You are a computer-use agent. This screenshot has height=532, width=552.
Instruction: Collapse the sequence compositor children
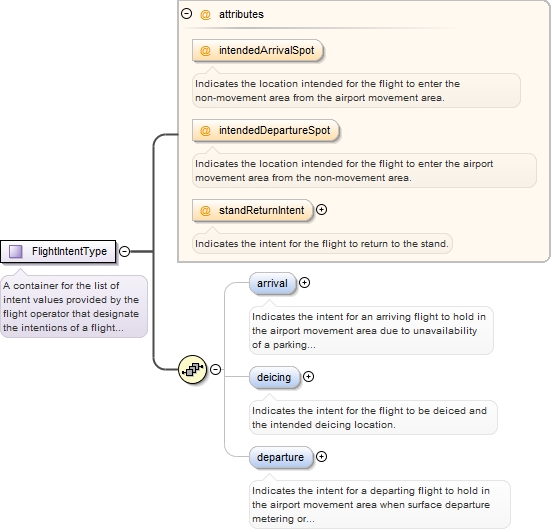pyautogui.click(x=215, y=369)
